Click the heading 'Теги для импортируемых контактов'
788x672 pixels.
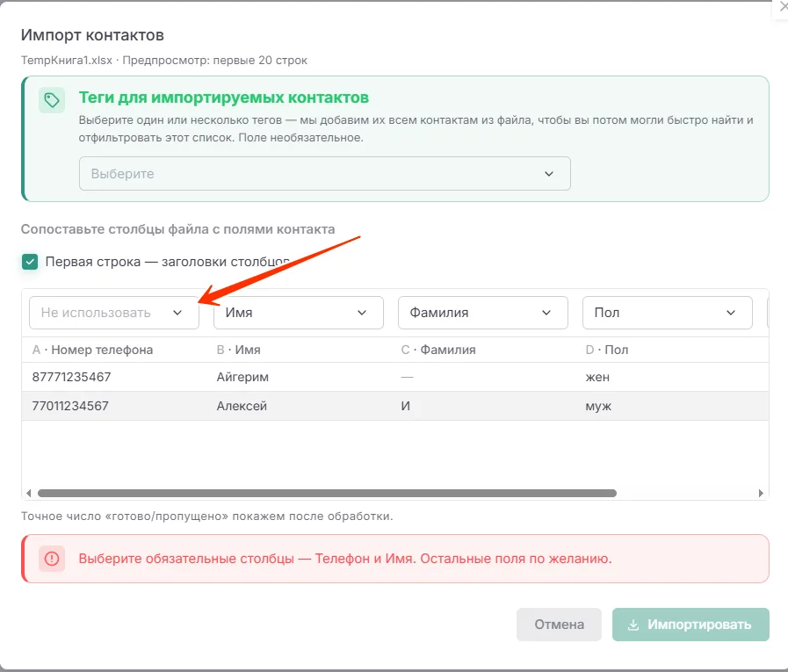tap(224, 98)
